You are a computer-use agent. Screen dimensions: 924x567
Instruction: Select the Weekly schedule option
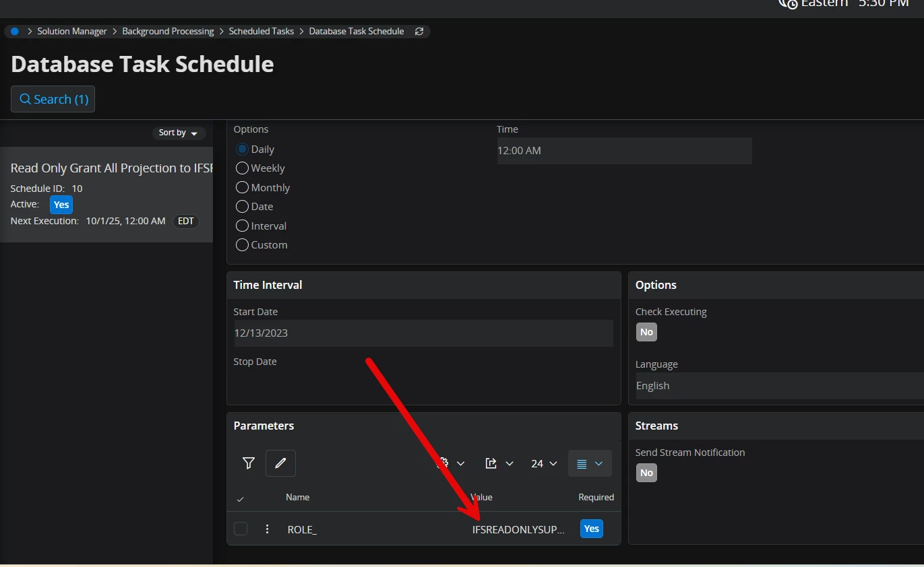tap(242, 168)
